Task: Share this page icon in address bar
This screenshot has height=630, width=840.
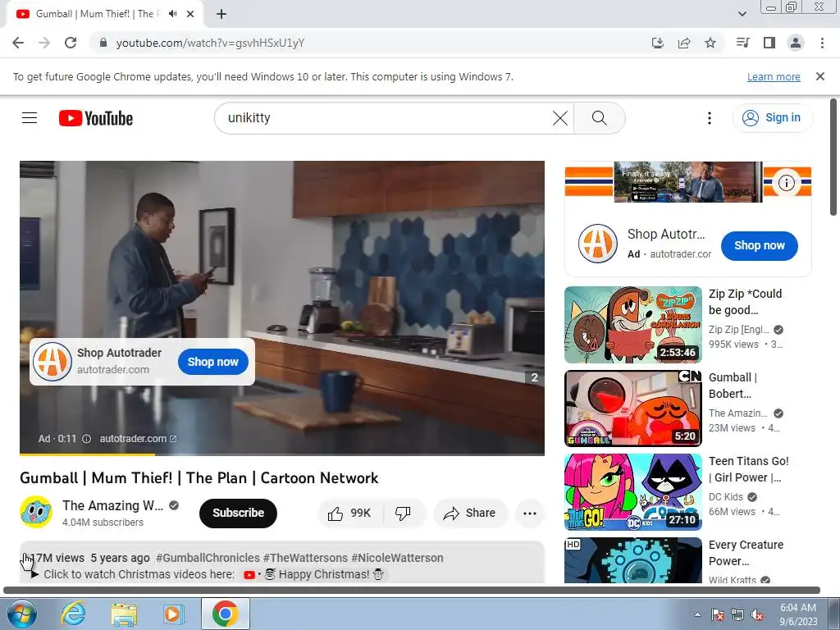Action: [684, 43]
